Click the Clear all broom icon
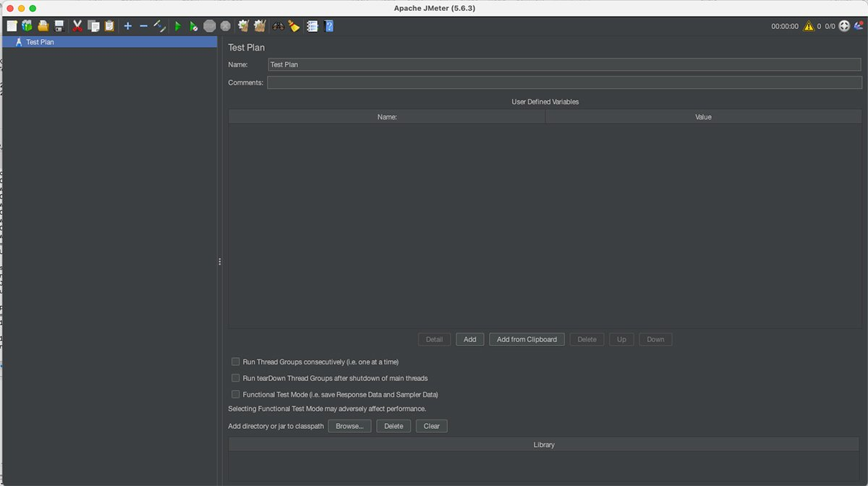868x486 pixels. coord(294,26)
